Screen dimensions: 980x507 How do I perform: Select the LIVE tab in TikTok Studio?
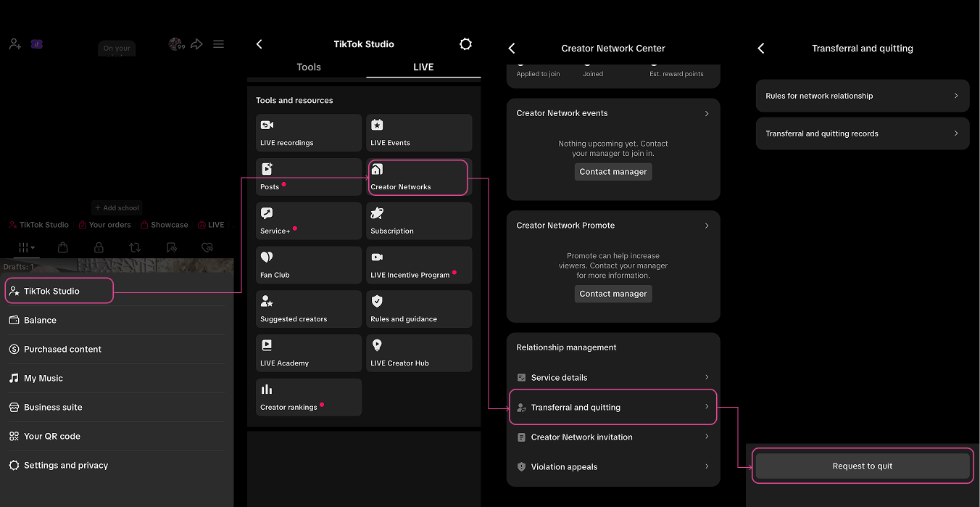[x=423, y=67]
